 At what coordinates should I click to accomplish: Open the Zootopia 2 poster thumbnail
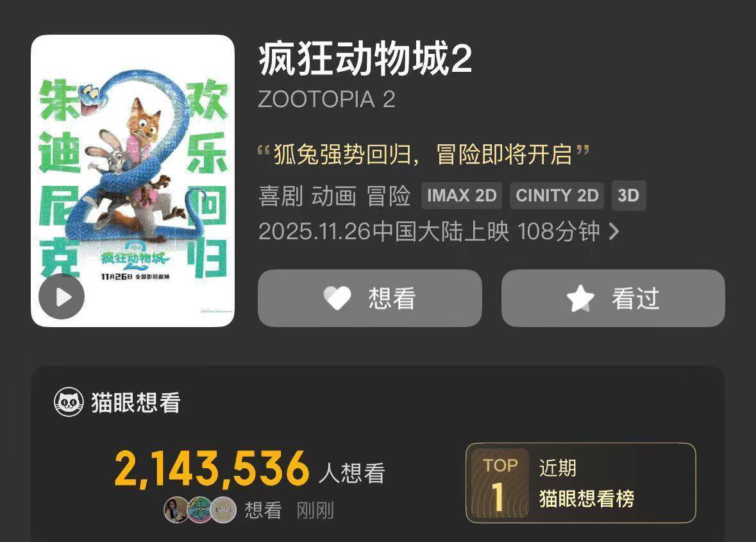133,181
